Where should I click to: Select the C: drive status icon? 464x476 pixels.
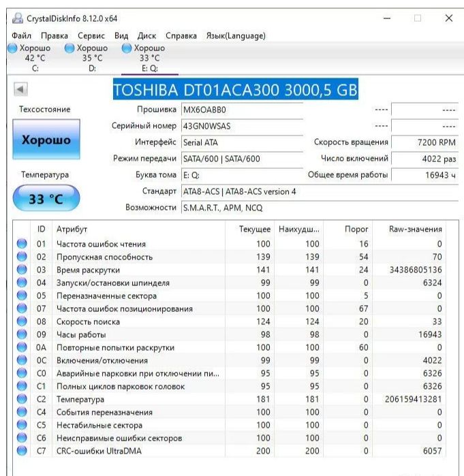(12, 48)
